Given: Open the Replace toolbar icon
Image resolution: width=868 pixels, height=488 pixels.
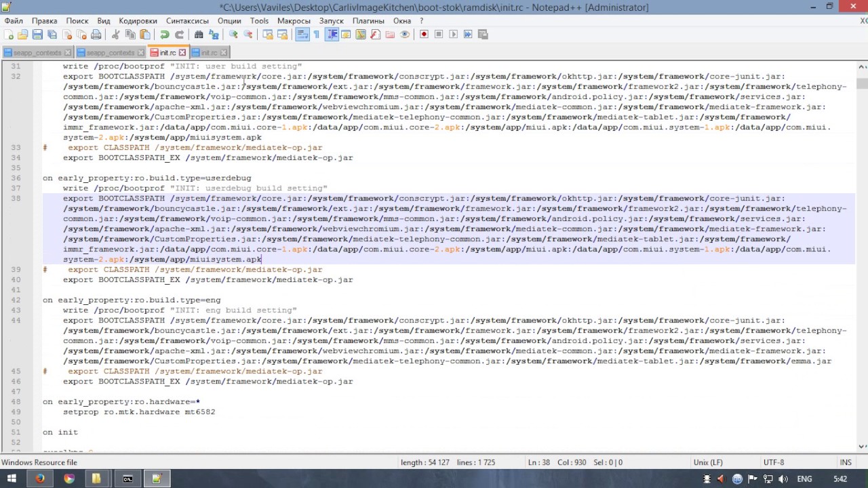Looking at the screenshot, I should click(x=214, y=35).
